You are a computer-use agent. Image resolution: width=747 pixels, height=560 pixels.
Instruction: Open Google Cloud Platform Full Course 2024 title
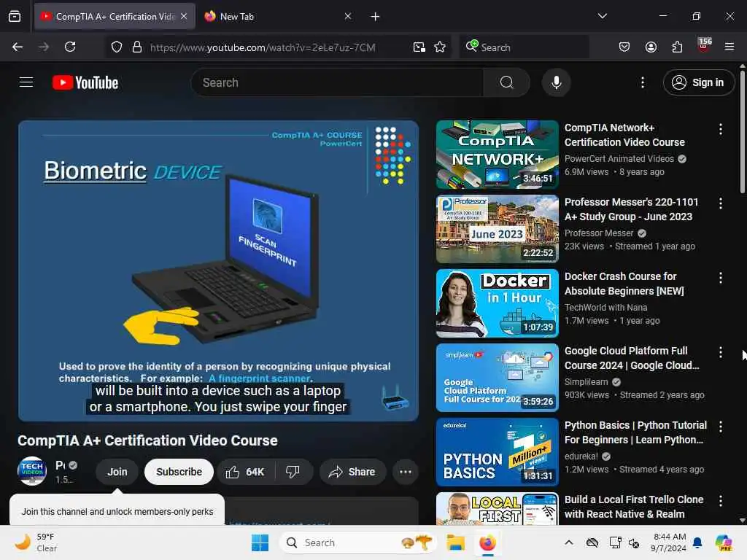point(632,357)
